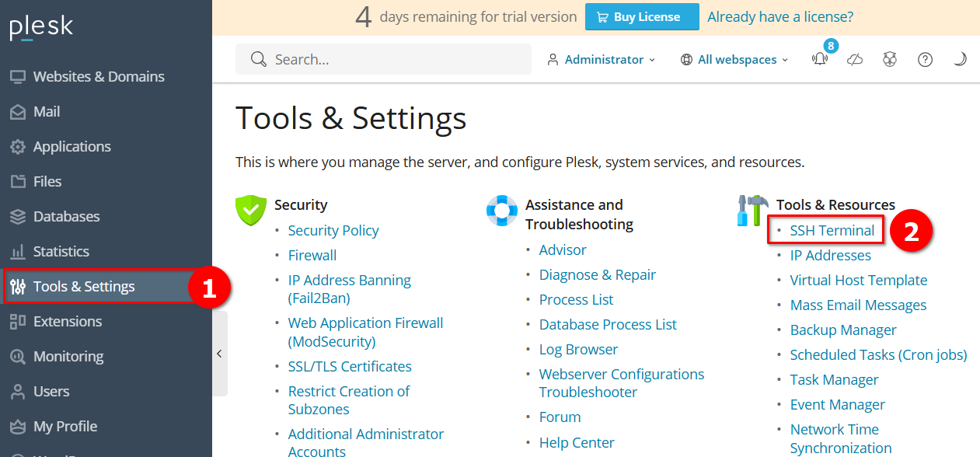Screen dimensions: 980x457
Task: Click the days remaining trial text
Action: (466, 16)
